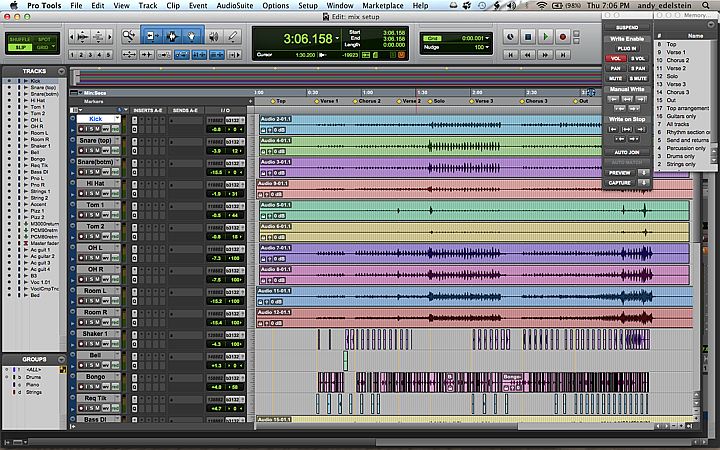Select zoom preset 1
The width and height of the screenshot is (720, 450).
72,55
